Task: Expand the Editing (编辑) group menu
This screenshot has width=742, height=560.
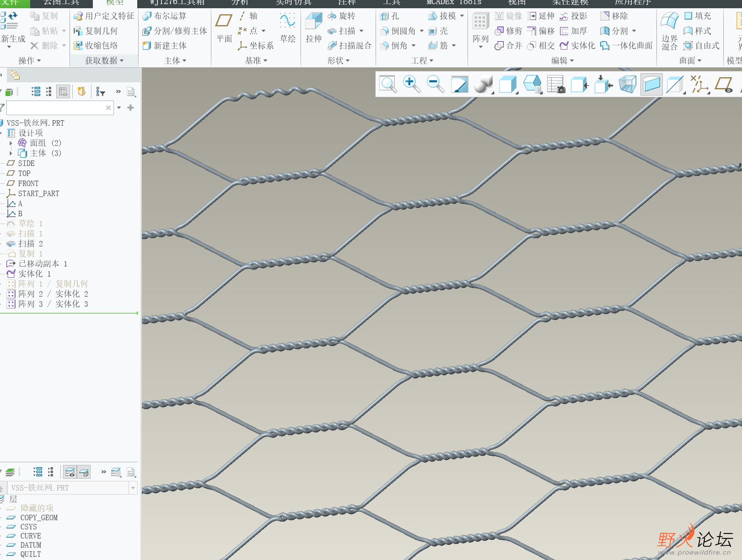Action: coord(563,60)
